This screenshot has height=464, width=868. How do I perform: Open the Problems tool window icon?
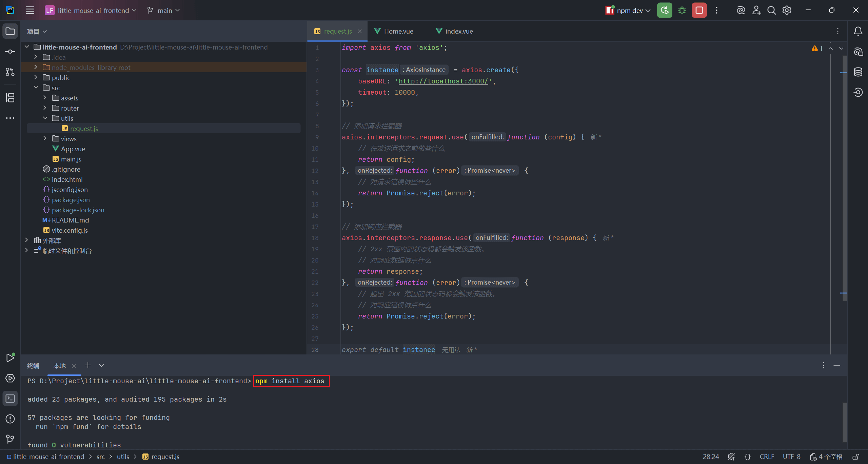10,419
